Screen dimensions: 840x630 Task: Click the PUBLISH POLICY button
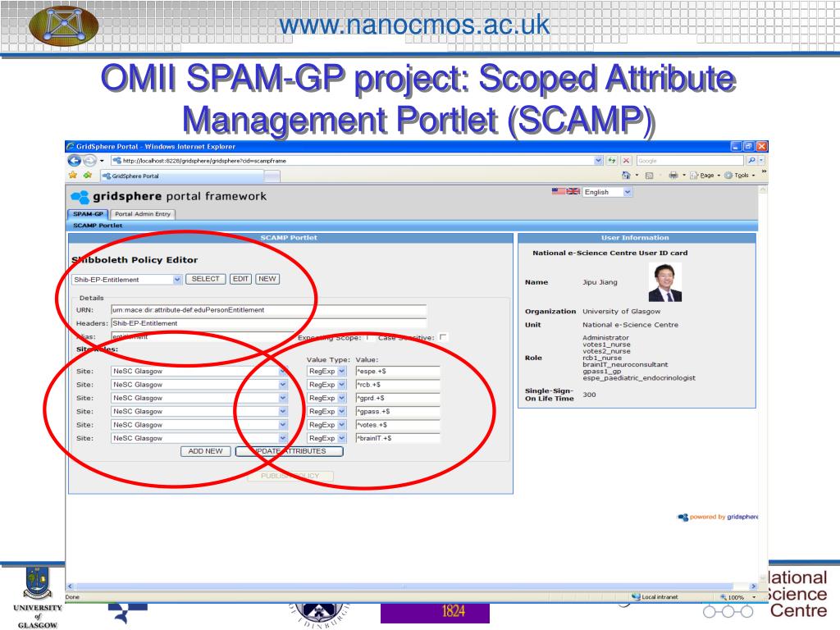pyautogui.click(x=290, y=476)
